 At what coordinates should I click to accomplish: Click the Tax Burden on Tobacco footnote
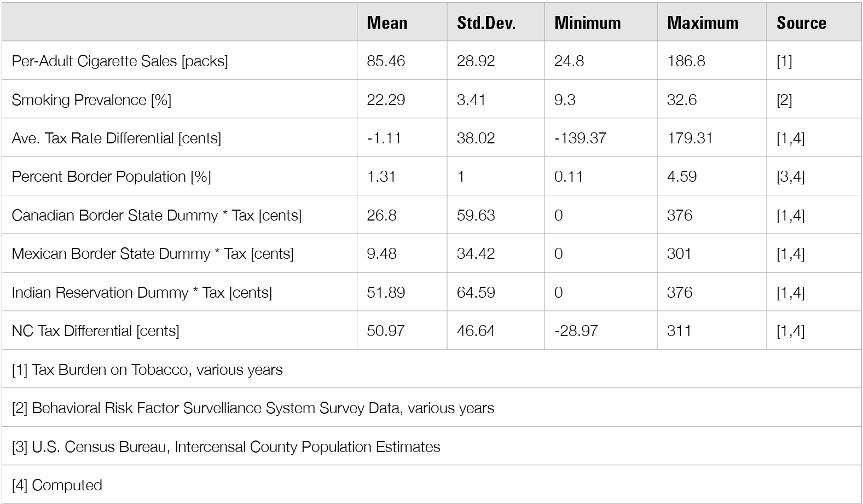coord(147,369)
